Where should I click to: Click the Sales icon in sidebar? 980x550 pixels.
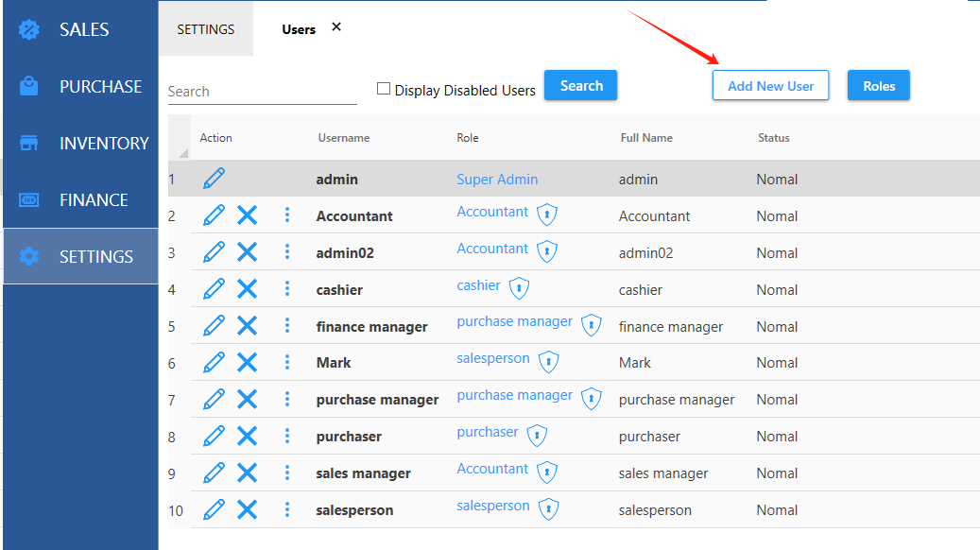29,29
